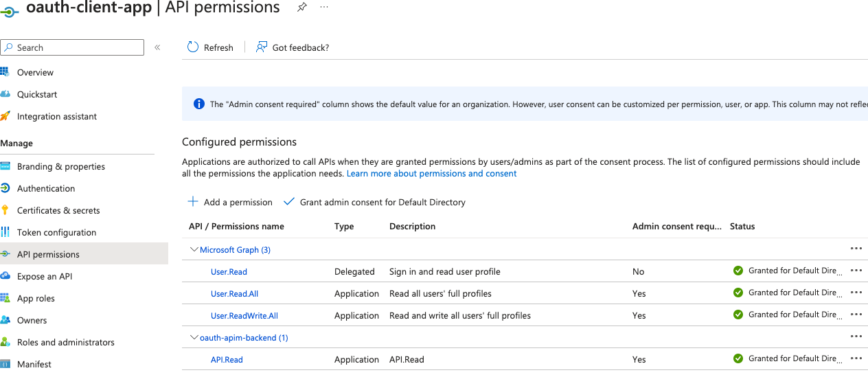868x377 pixels.
Task: Click the plus icon for Add a permission
Action: coord(193,202)
